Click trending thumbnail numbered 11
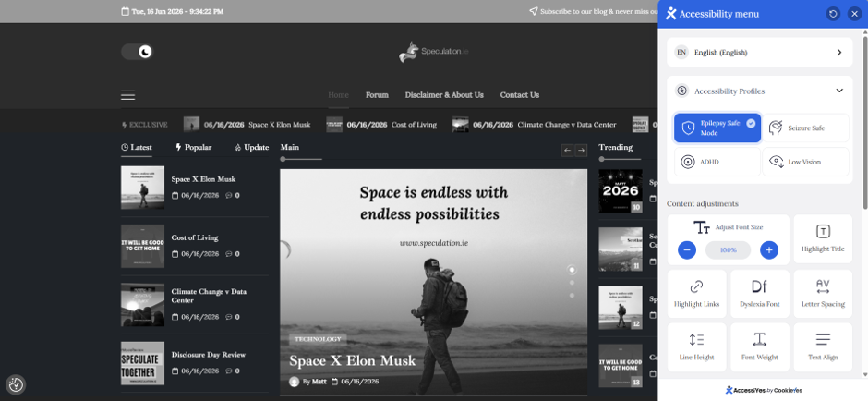The width and height of the screenshot is (868, 401). tap(621, 249)
